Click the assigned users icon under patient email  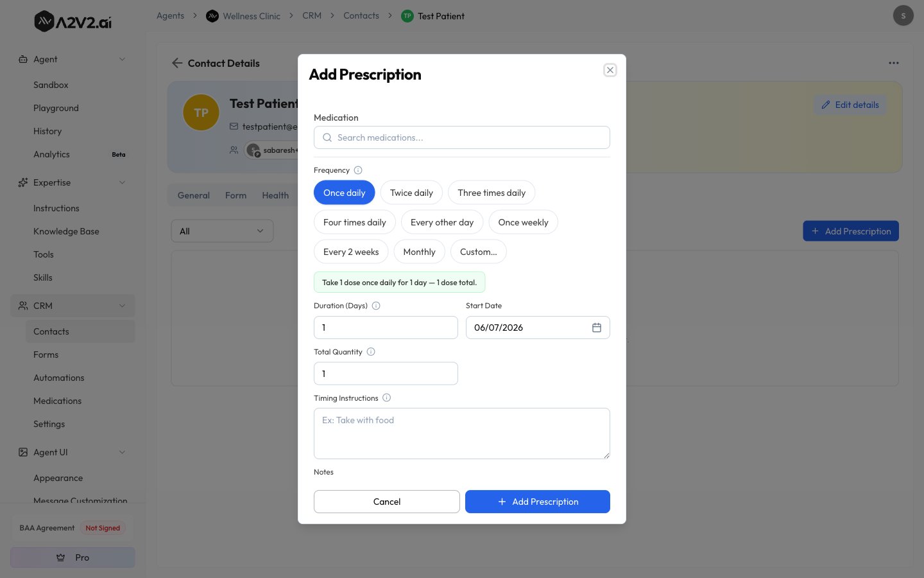coord(234,150)
